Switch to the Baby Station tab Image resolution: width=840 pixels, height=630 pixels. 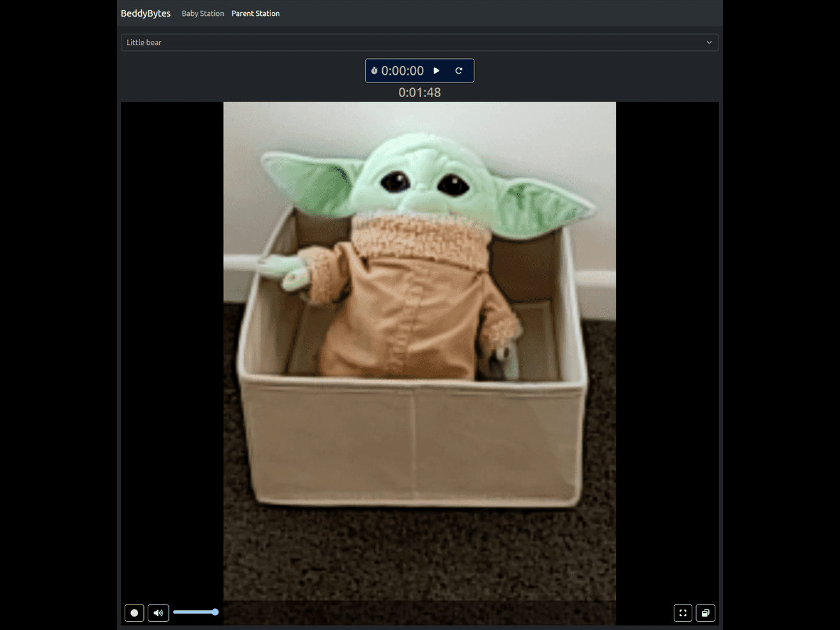203,13
